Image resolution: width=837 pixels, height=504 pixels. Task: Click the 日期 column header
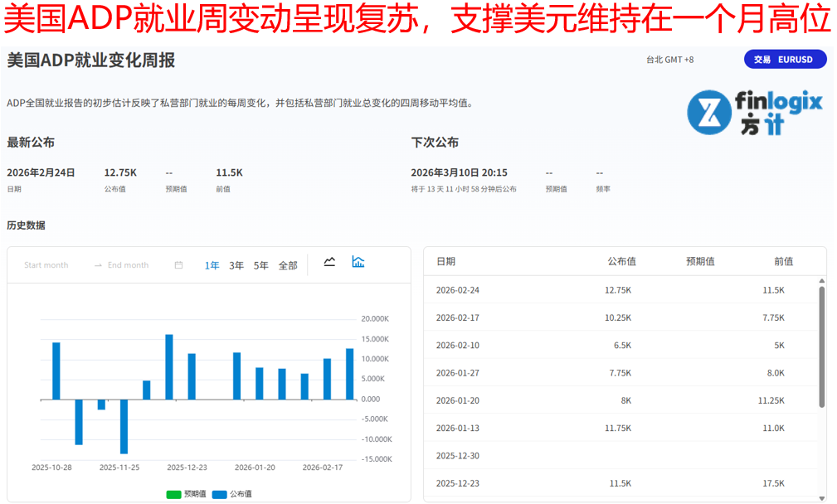click(445, 261)
